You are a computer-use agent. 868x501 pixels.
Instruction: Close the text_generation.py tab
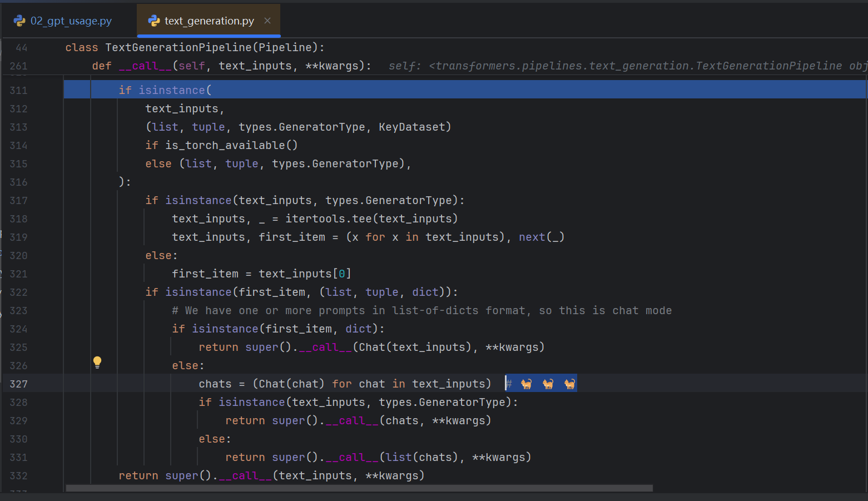[267, 21]
